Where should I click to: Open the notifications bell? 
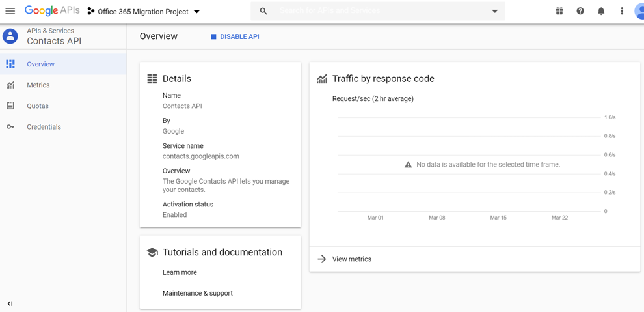tap(601, 11)
